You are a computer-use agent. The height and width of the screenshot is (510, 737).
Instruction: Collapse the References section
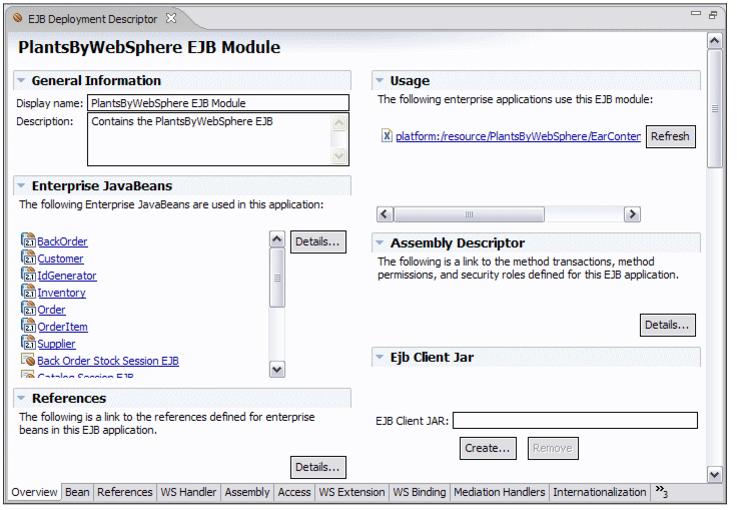[21, 398]
